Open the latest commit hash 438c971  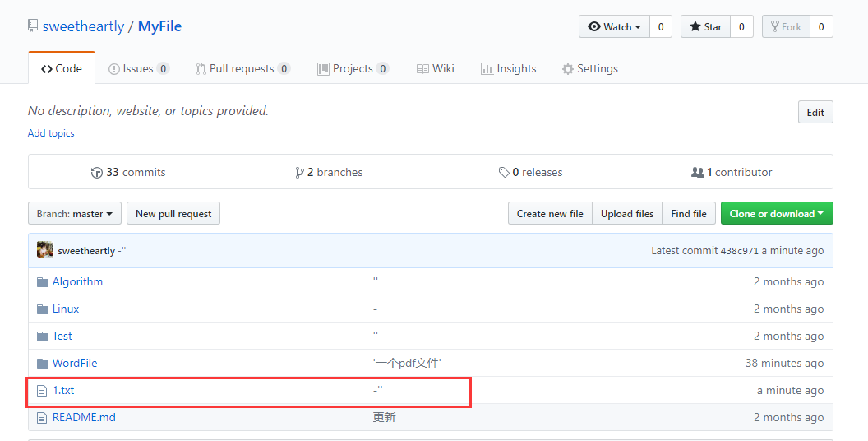(739, 251)
